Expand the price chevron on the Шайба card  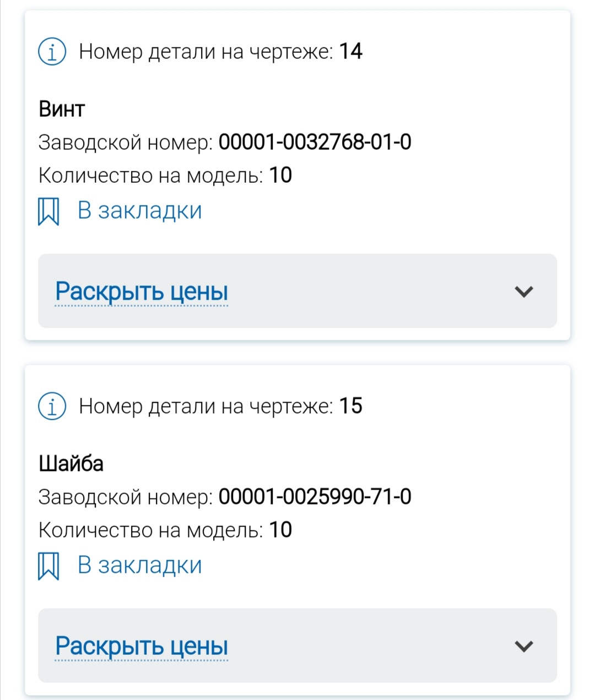pos(523,646)
